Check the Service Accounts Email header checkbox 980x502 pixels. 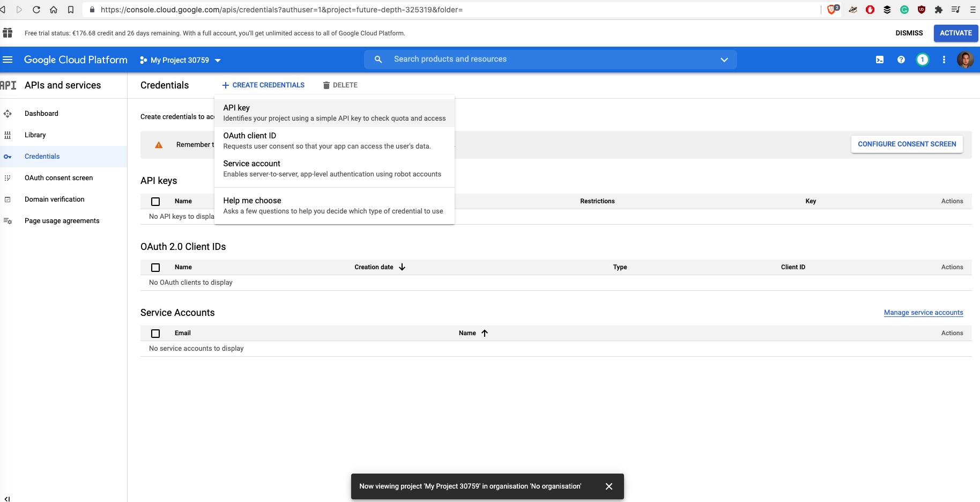pos(155,334)
